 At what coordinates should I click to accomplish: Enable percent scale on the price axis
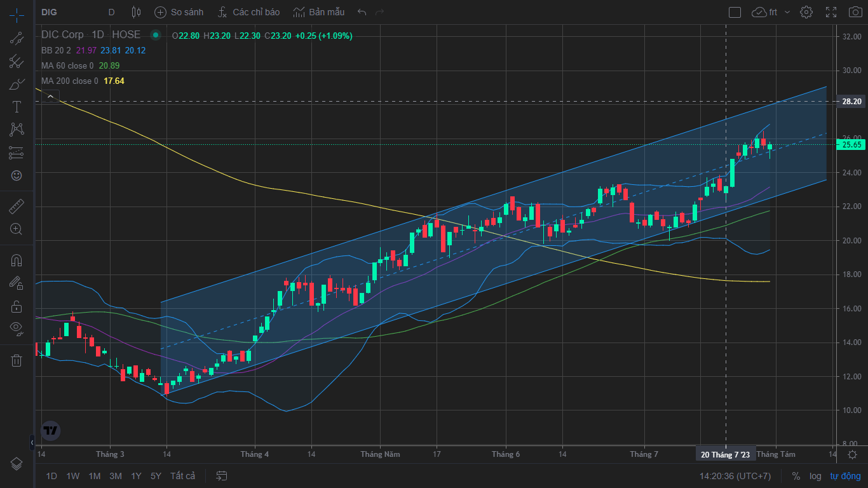tap(796, 476)
